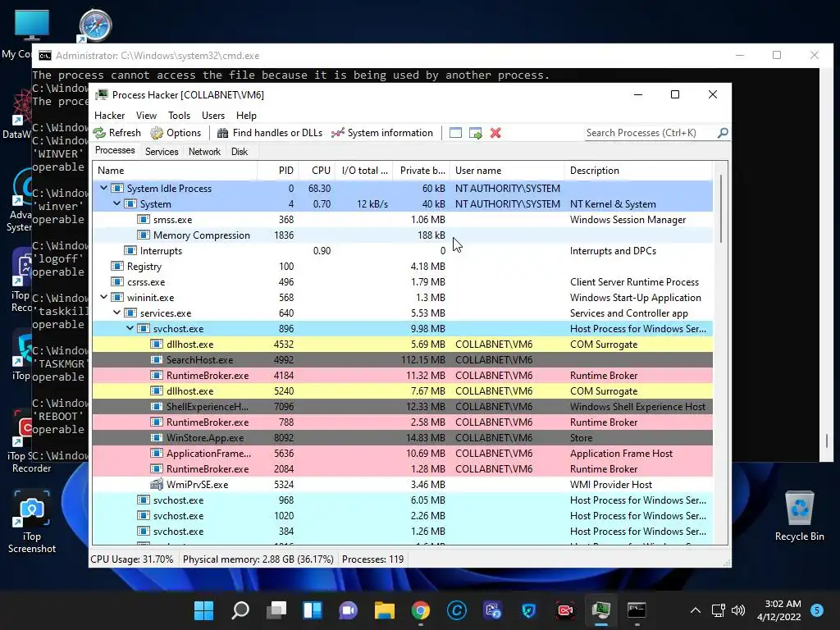
Task: Collapse the System Idle Process tree node
Action: [x=103, y=188]
